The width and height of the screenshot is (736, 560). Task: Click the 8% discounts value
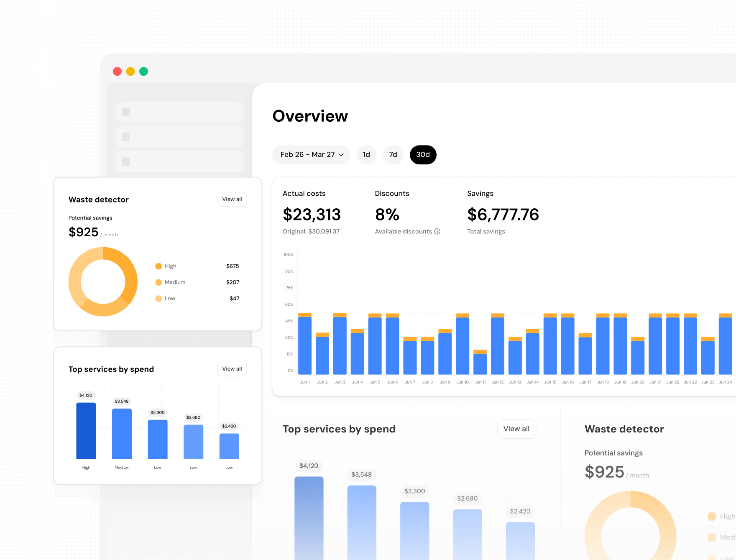click(387, 215)
